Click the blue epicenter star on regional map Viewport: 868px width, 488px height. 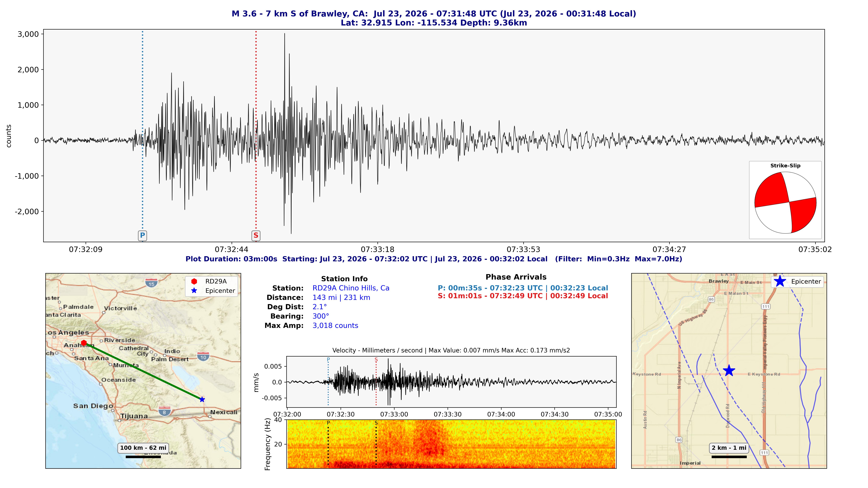(202, 399)
